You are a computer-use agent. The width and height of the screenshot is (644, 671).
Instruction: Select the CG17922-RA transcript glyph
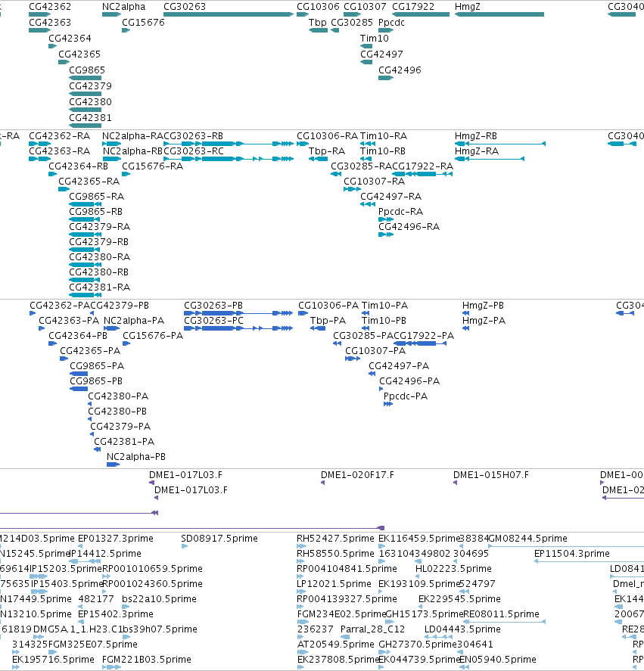coord(422,174)
